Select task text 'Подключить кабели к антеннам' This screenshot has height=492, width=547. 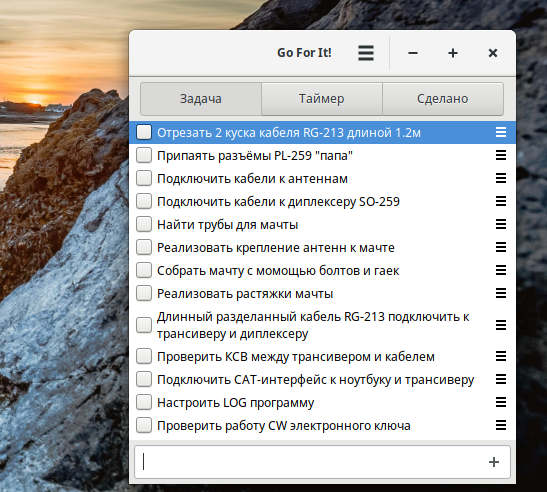tap(252, 179)
